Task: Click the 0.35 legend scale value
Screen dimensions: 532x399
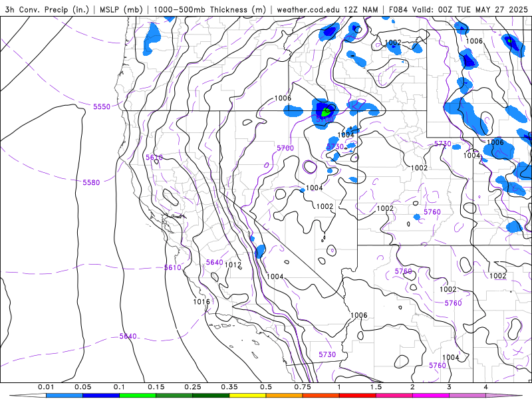Action: (229, 387)
